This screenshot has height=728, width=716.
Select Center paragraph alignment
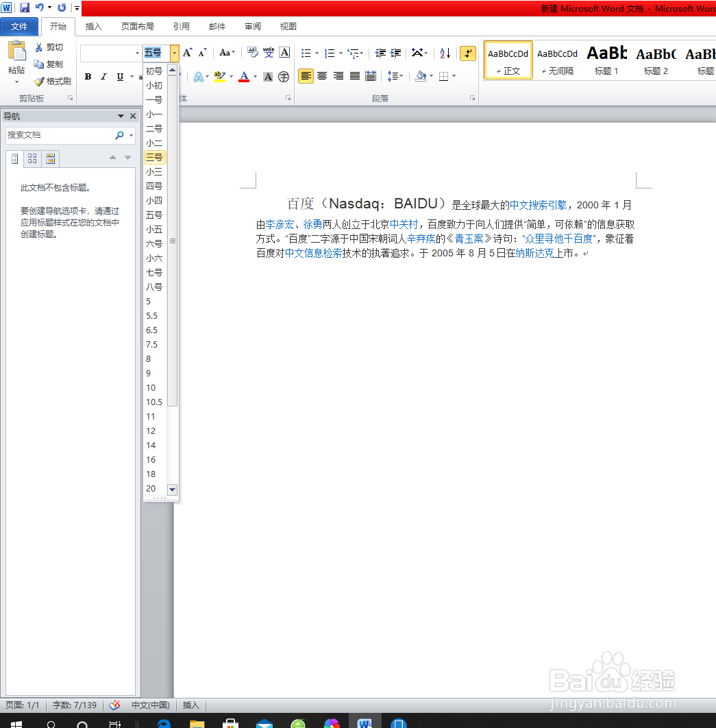pos(322,75)
